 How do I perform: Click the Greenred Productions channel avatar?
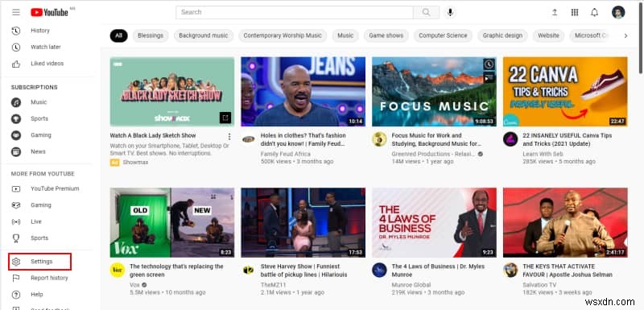379,139
